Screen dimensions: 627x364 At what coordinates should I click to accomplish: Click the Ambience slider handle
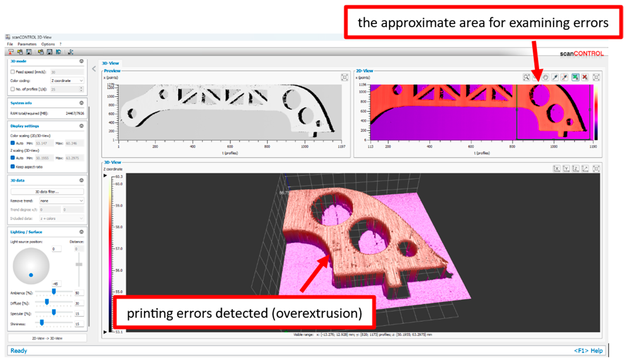click(54, 291)
